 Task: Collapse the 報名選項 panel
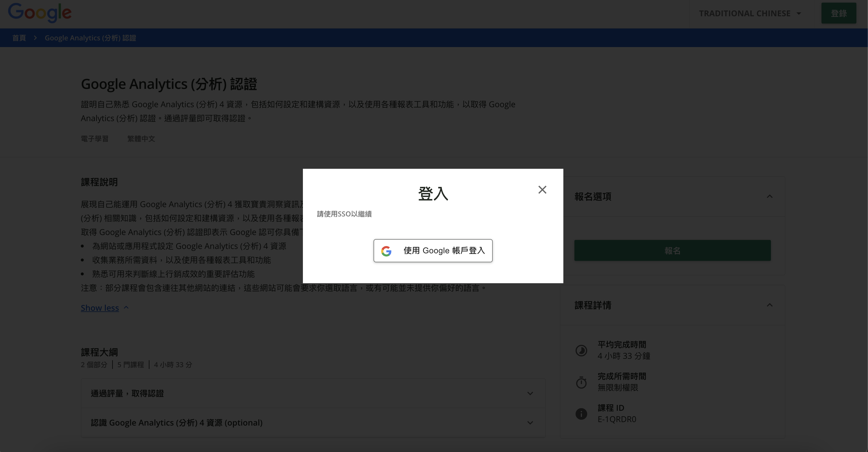click(x=770, y=196)
